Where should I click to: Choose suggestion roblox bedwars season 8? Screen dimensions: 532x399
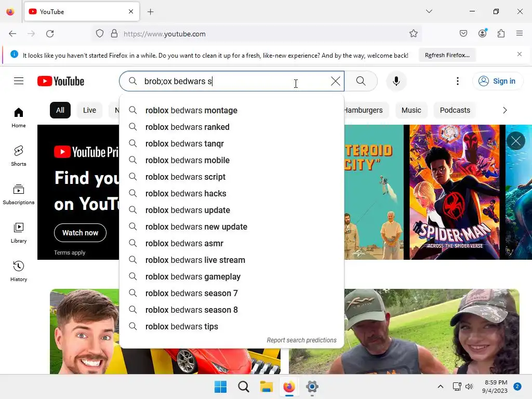tap(232, 310)
